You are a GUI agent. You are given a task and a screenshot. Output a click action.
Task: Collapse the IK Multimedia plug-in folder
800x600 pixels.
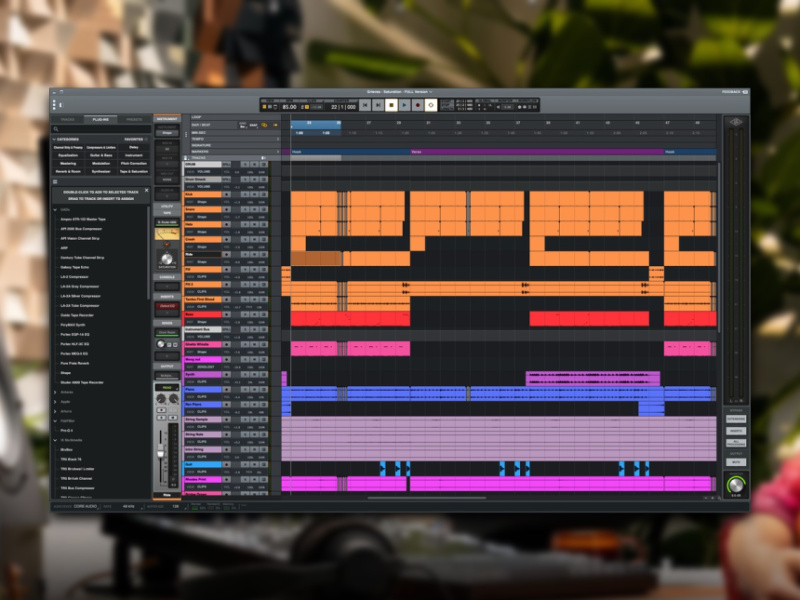pos(55,440)
